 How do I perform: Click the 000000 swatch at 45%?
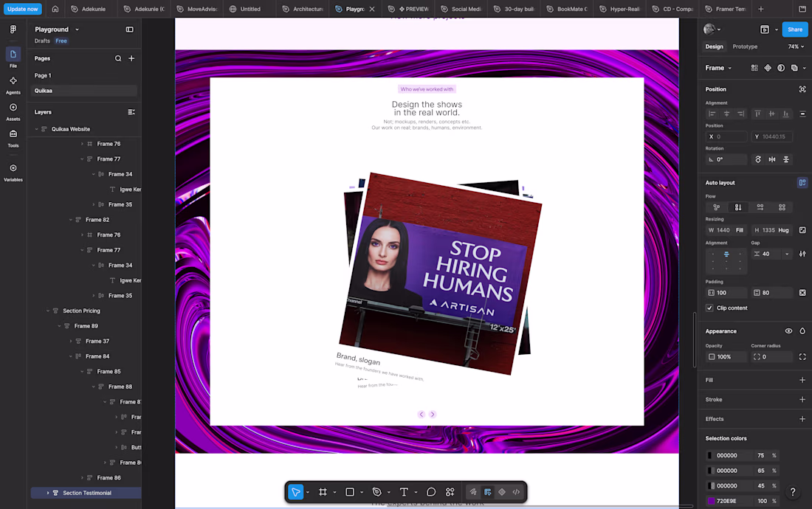tap(711, 485)
